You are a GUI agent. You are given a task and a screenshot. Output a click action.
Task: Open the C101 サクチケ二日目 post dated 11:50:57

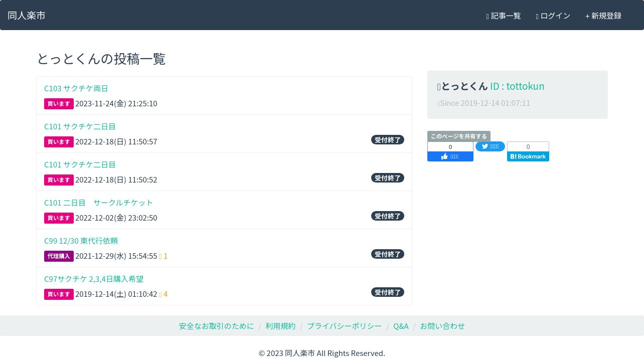[x=80, y=126]
